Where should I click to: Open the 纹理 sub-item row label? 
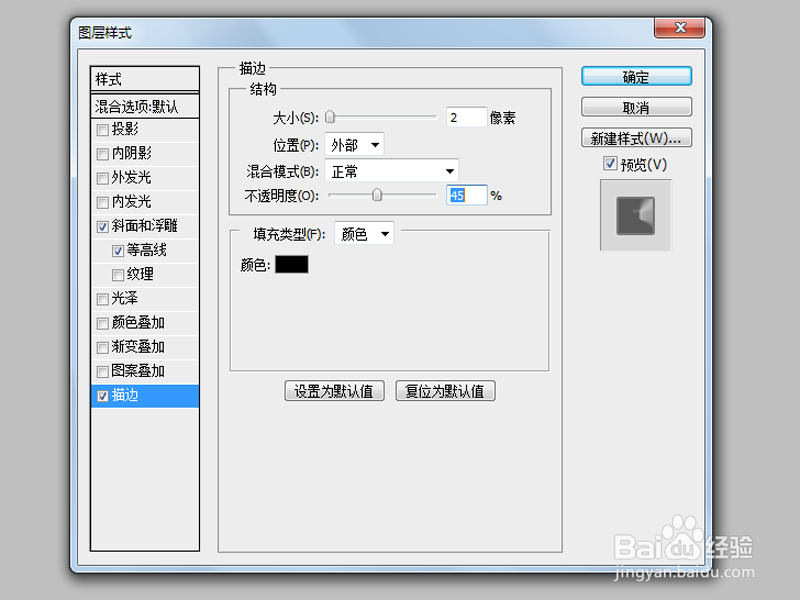pos(140,274)
